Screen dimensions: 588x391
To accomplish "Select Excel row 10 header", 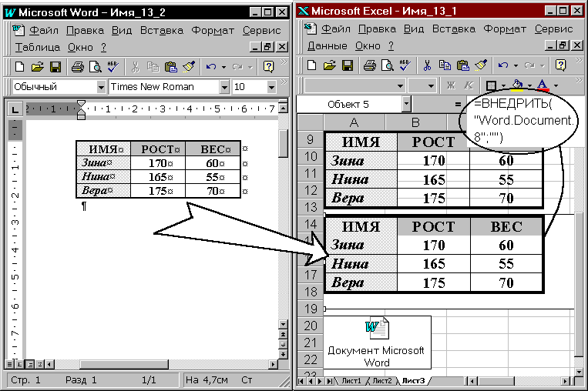I will pyautogui.click(x=311, y=156).
